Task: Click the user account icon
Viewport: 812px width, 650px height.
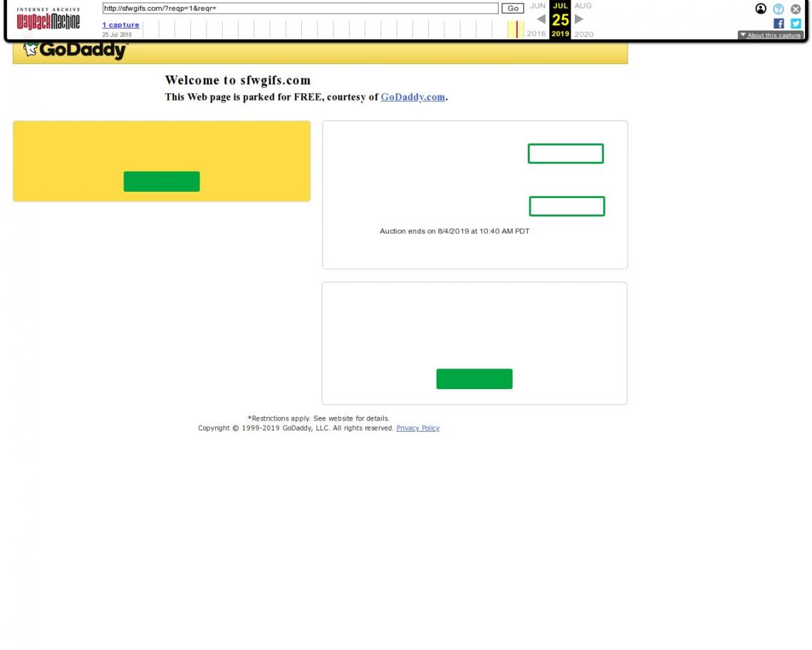Action: click(x=760, y=9)
